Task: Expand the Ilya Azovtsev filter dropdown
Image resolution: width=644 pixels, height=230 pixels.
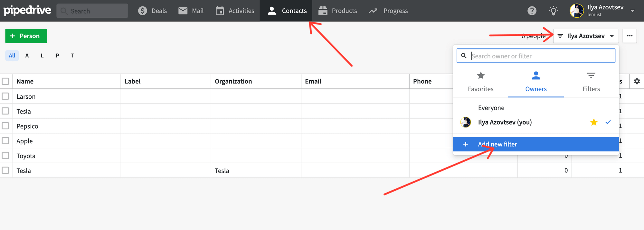Action: pos(586,36)
